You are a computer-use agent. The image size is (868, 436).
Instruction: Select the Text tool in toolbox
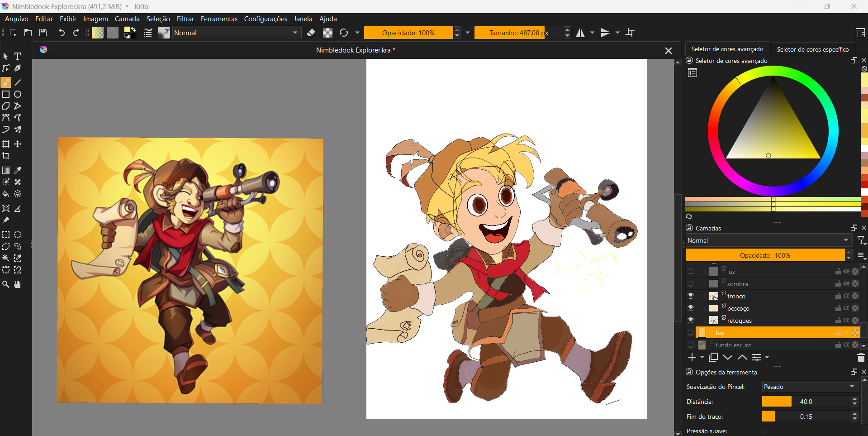(x=18, y=56)
